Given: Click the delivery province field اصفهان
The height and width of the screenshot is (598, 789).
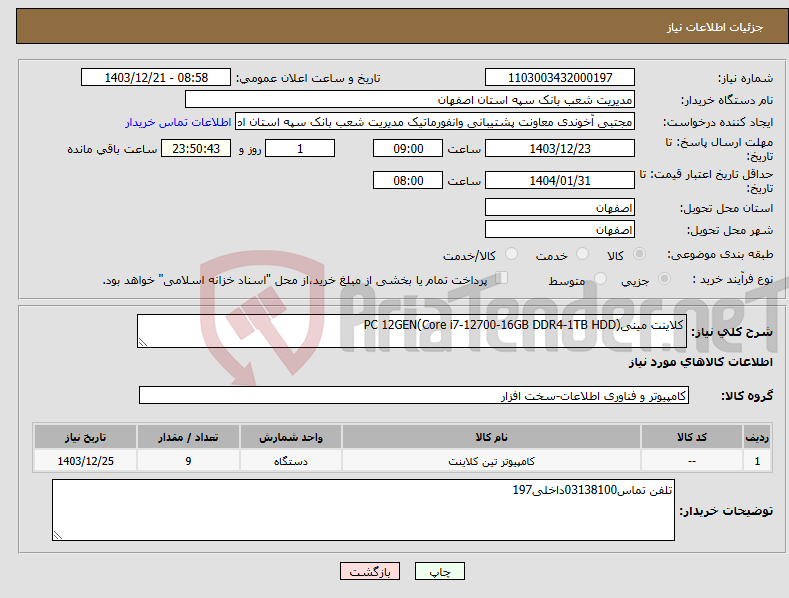Looking at the screenshot, I should tap(560, 207).
